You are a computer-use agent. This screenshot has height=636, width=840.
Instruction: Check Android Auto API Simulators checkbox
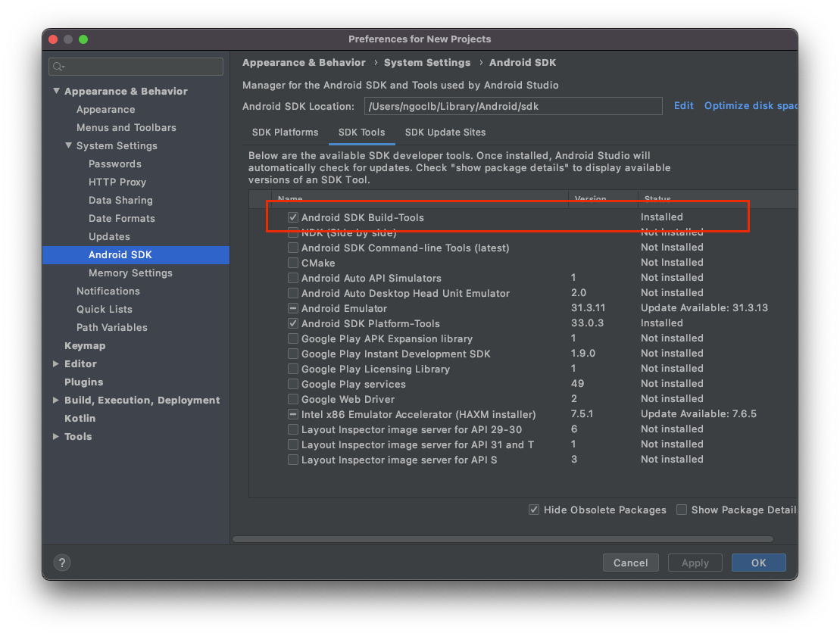(293, 278)
